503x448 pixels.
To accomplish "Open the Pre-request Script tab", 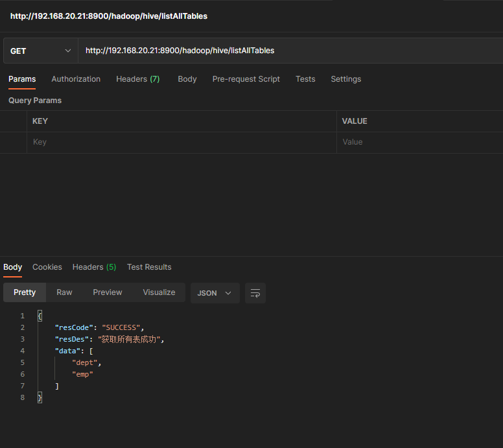I will click(x=246, y=79).
